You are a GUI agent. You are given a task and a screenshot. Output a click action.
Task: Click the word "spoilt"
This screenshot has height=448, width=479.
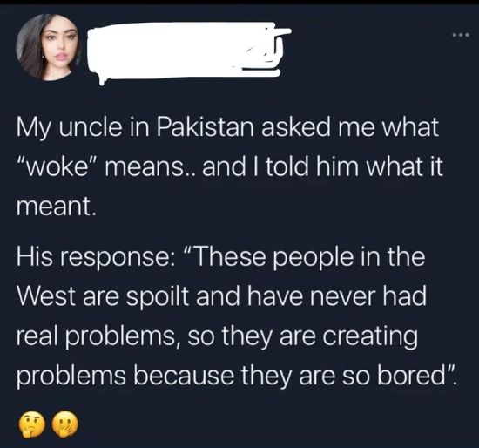[x=158, y=296]
